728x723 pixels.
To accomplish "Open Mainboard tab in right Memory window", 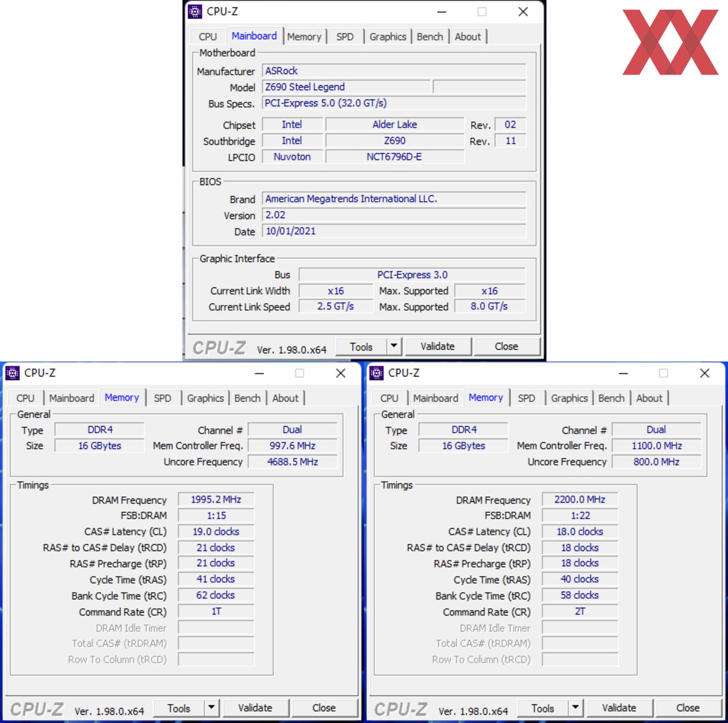I will [436, 398].
